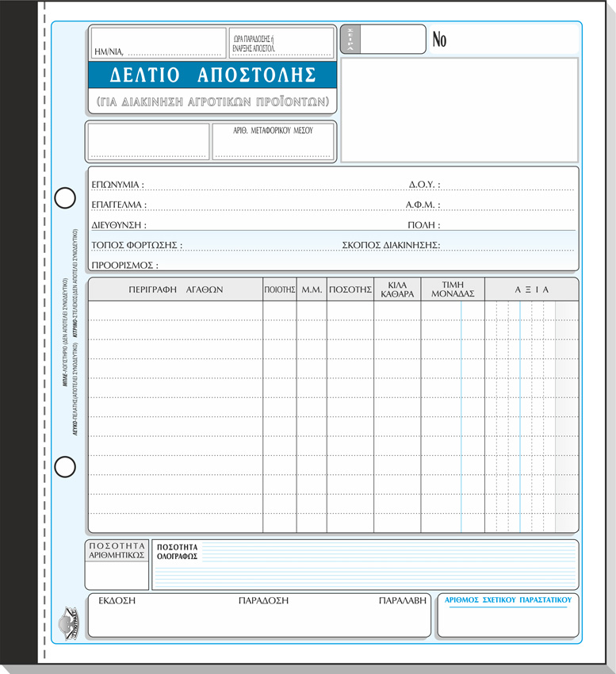The image size is (616, 674).
Task: Click the ΠΕΡΙΓΡΑΦΗ ΑΓΑΘΩΝ column header
Action: [x=175, y=289]
